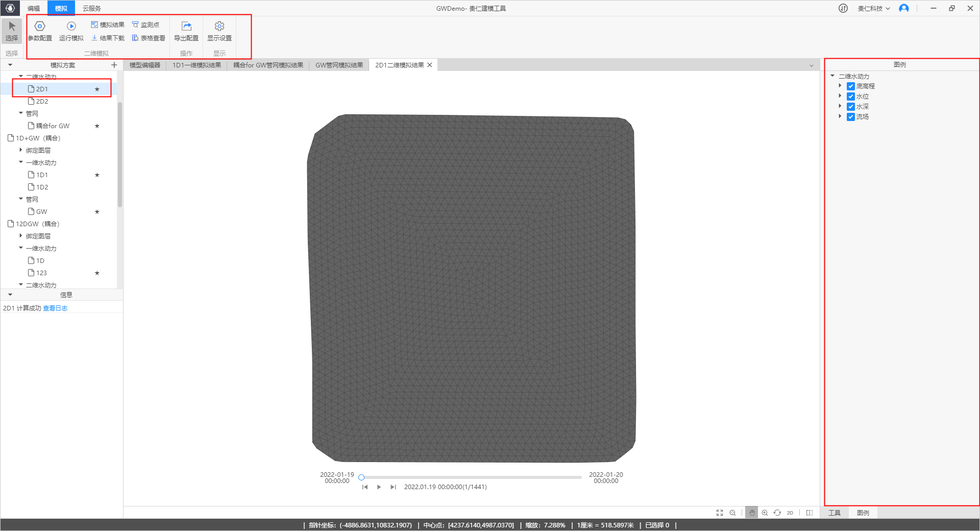Toggle the 水深 layer checkbox

[851, 107]
